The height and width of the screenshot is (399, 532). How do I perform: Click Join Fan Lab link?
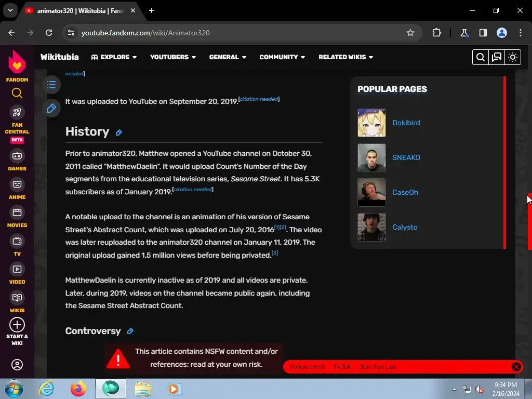click(x=378, y=367)
